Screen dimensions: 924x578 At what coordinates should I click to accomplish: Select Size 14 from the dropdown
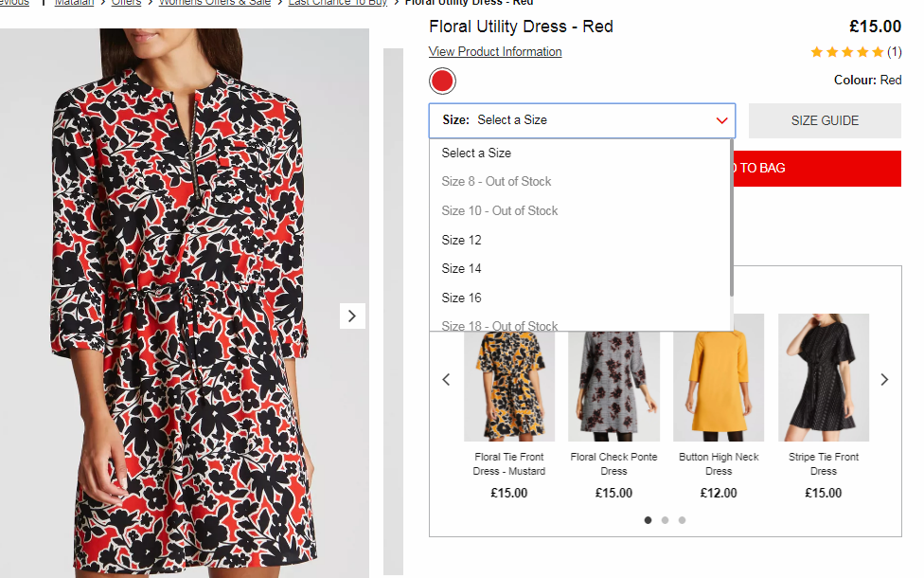coord(580,268)
